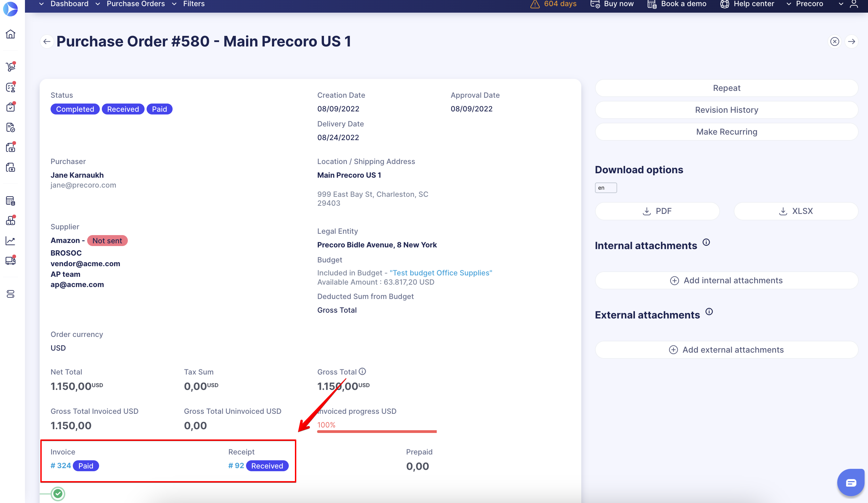Click Add internal attachments
This screenshot has width=868, height=503.
[727, 281]
